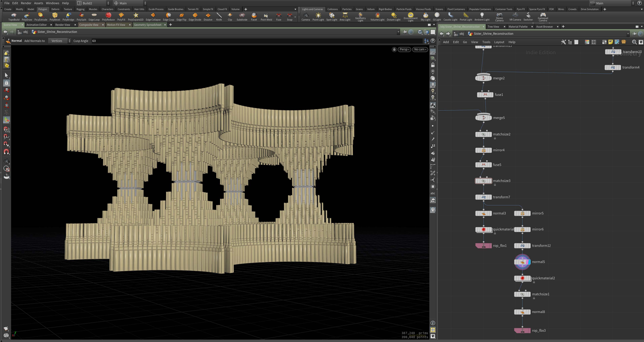Click the Help button in the network pane
Viewport: 644px width, 342px height.
pos(512,42)
